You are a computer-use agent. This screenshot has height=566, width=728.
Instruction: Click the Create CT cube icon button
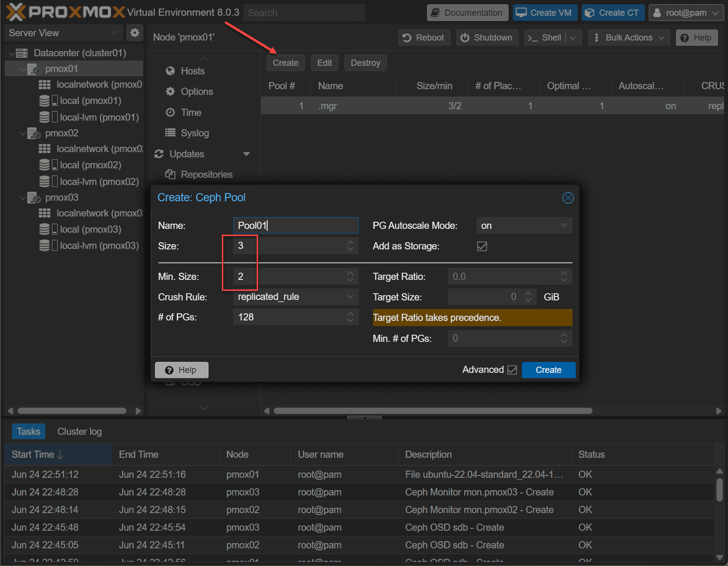613,13
